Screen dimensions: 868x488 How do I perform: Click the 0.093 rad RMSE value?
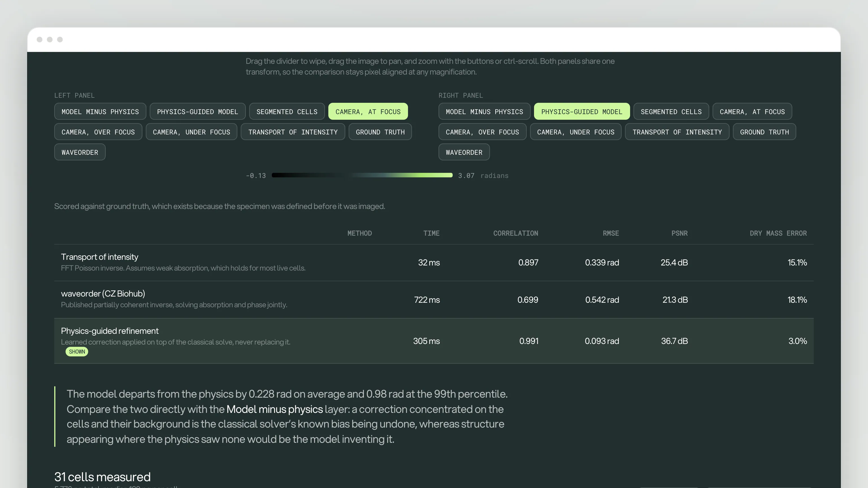(602, 341)
